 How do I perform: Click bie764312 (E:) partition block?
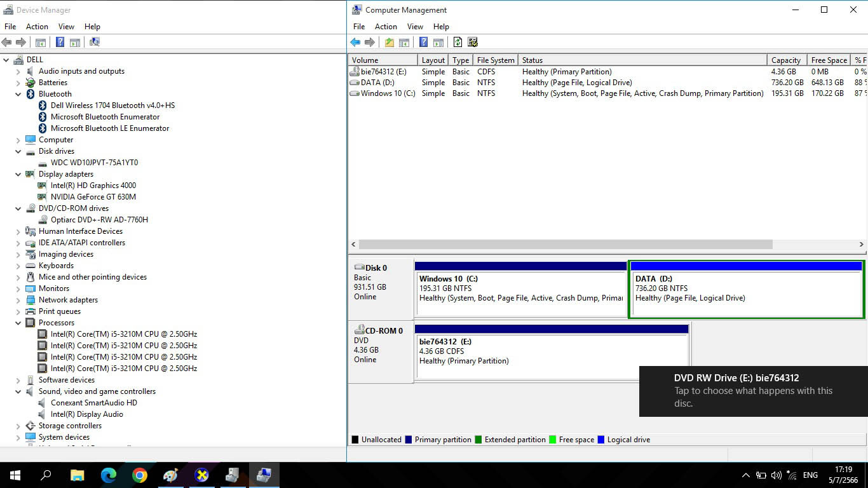[551, 351]
